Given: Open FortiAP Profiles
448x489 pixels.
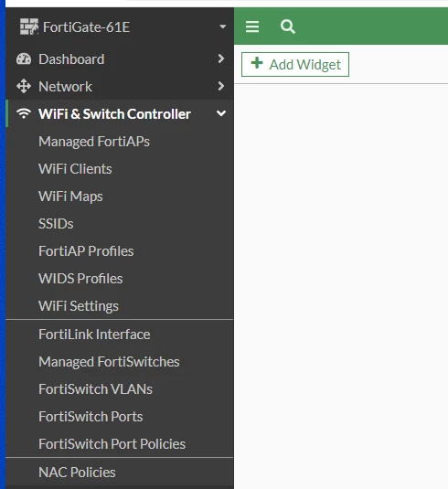Looking at the screenshot, I should 86,251.
